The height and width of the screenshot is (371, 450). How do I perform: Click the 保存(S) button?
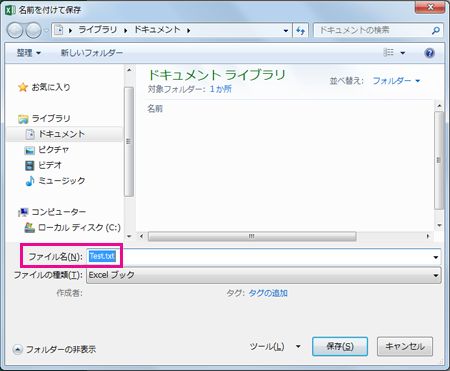(340, 346)
